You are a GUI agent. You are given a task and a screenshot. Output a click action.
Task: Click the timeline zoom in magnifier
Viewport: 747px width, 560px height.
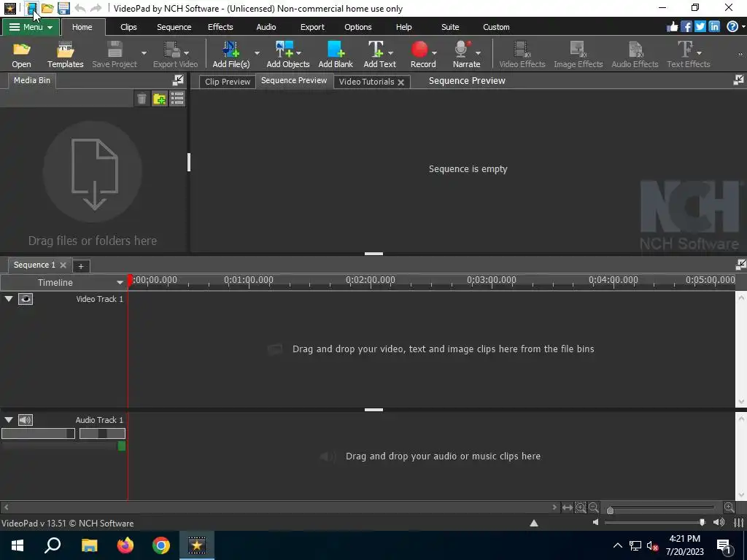729,507
